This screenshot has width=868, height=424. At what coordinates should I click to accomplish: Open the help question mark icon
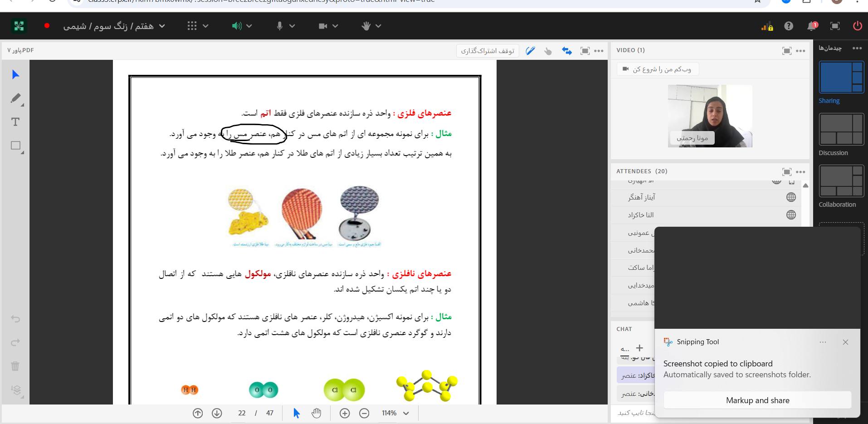789,26
